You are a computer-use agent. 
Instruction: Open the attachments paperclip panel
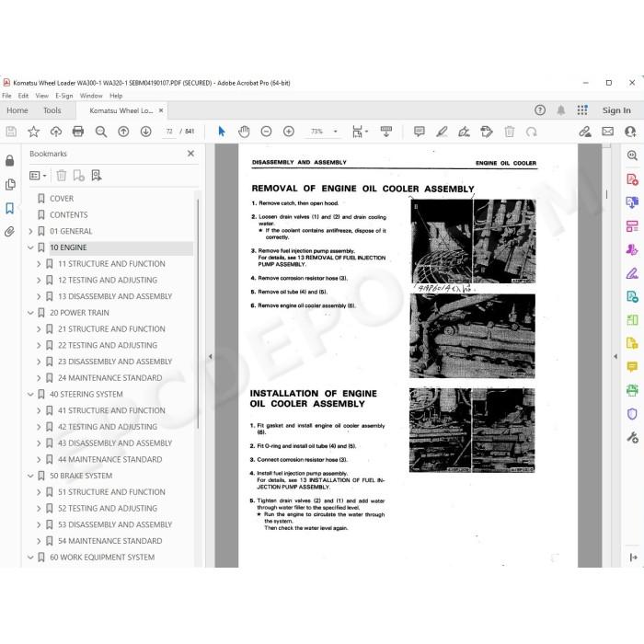[9, 232]
